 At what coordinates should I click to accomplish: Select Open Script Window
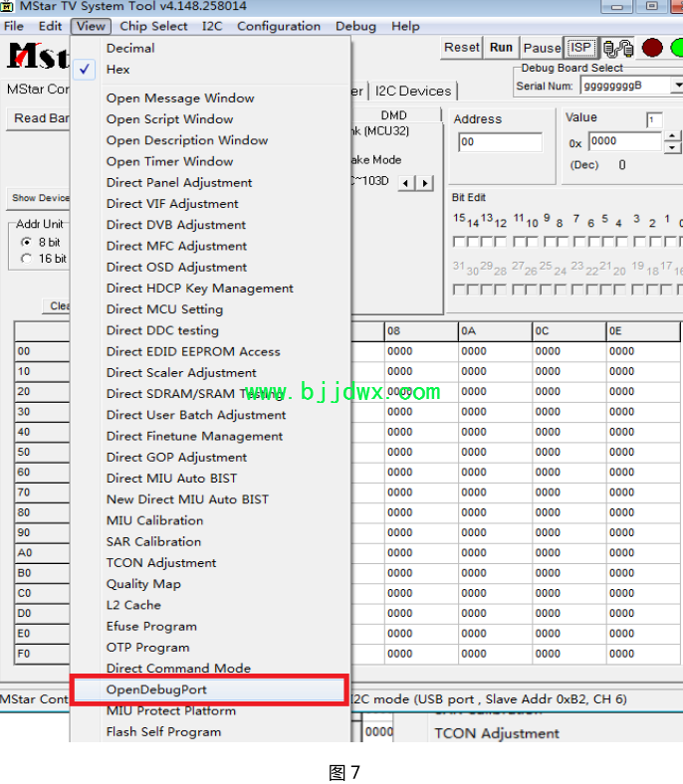point(210,119)
